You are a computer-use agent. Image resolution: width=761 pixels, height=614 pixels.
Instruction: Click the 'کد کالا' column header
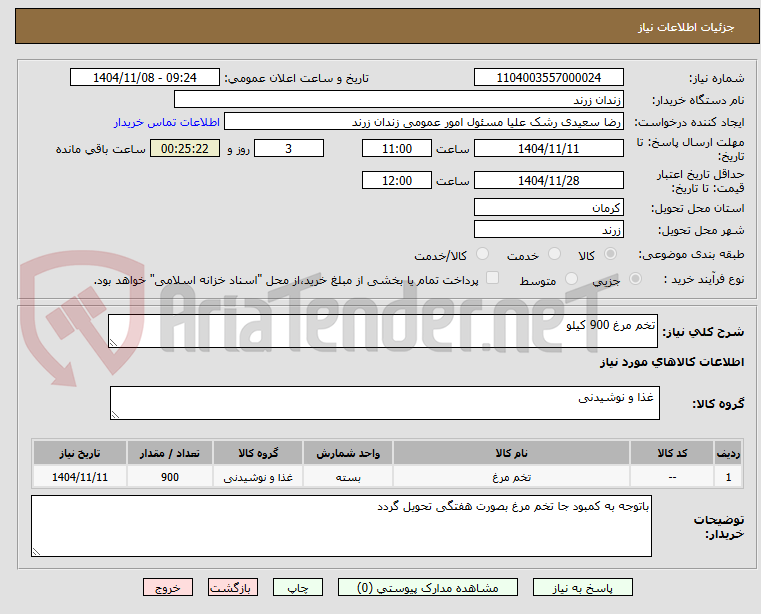click(672, 453)
